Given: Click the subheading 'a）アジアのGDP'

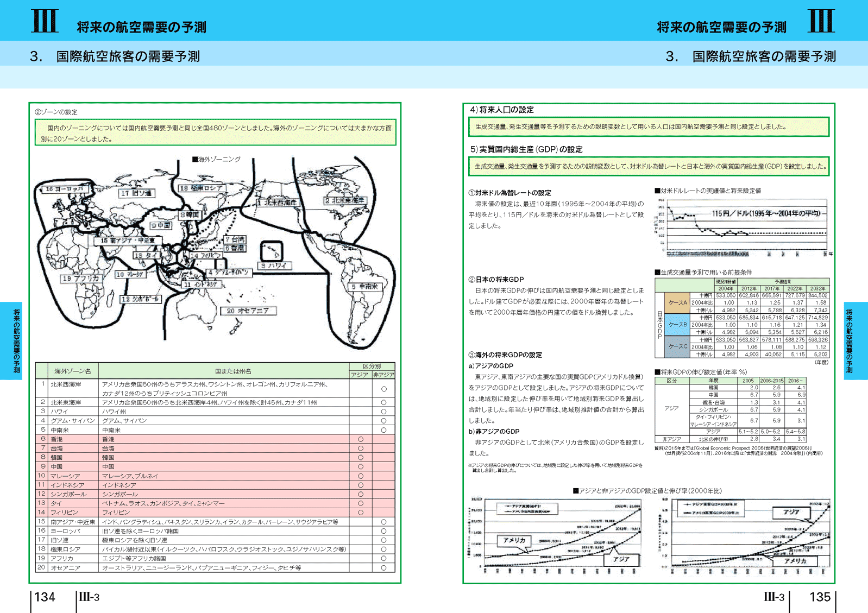Looking at the screenshot, I should click(x=490, y=366).
